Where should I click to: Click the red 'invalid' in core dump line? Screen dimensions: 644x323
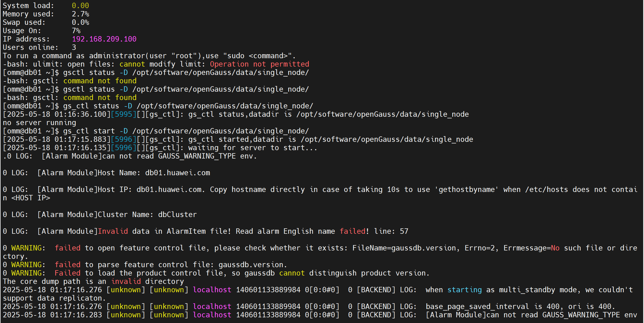(x=126, y=281)
